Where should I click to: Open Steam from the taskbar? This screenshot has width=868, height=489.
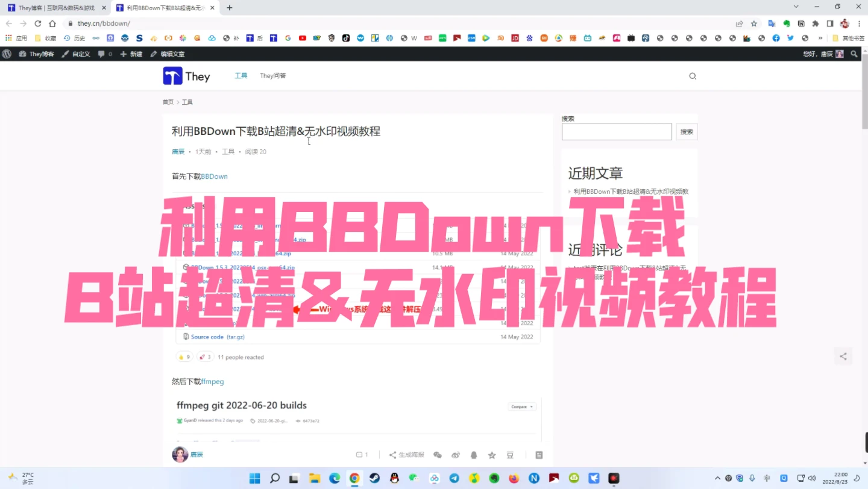click(374, 478)
